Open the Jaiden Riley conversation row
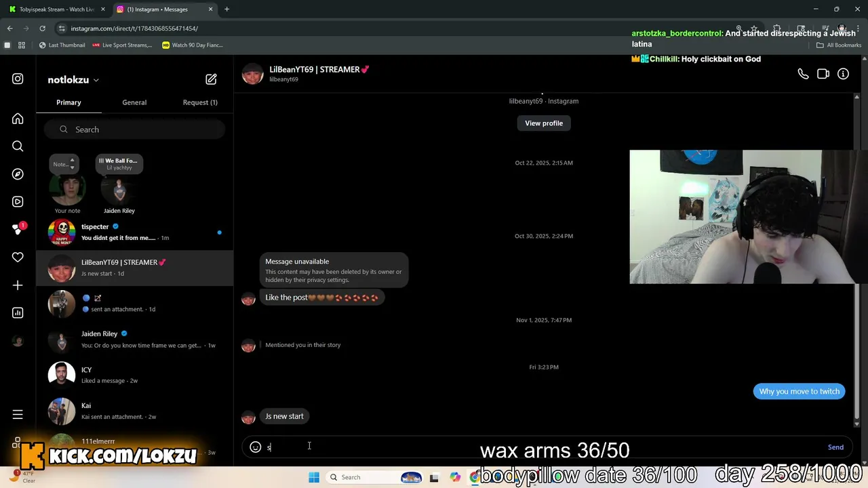868x488 pixels. (134, 340)
